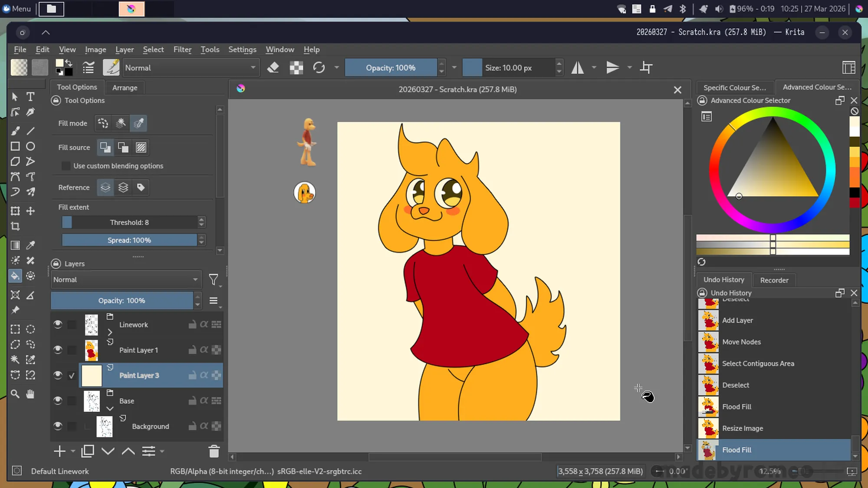
Task: Select Resize Image in undo history
Action: [742, 429]
